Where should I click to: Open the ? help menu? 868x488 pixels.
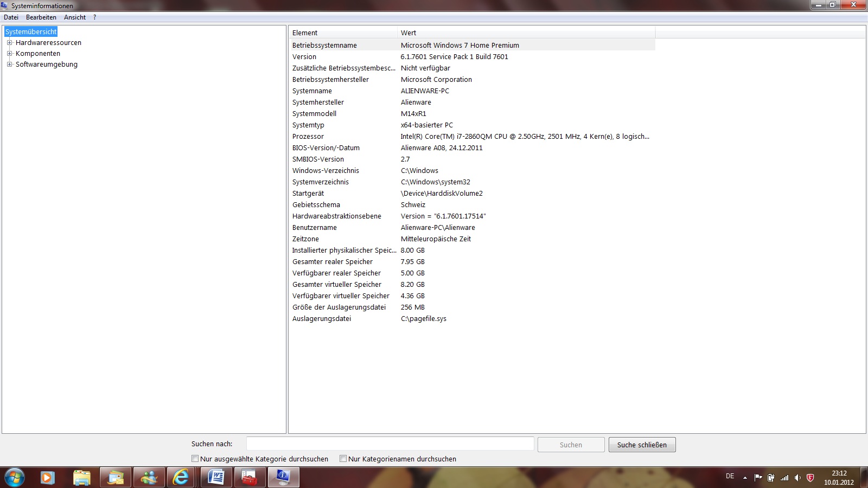[94, 17]
